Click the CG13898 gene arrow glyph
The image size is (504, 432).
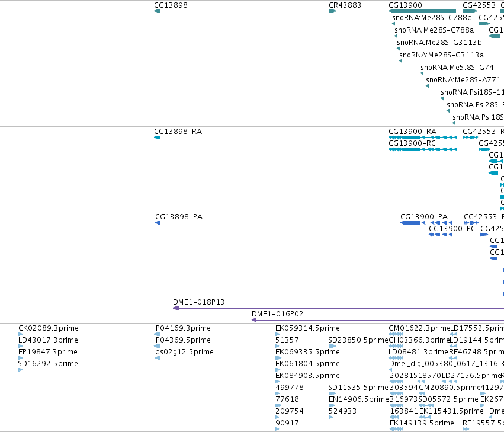point(157,11)
